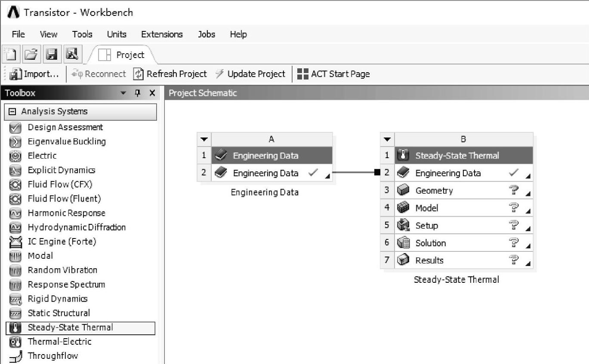
Task: Select Engineering Data title cell in system A
Action: pyautogui.click(x=272, y=156)
